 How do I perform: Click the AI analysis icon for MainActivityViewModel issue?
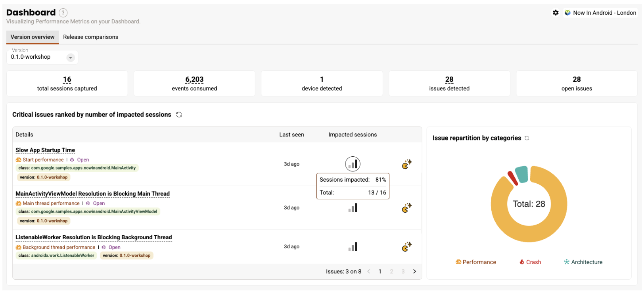[406, 208]
